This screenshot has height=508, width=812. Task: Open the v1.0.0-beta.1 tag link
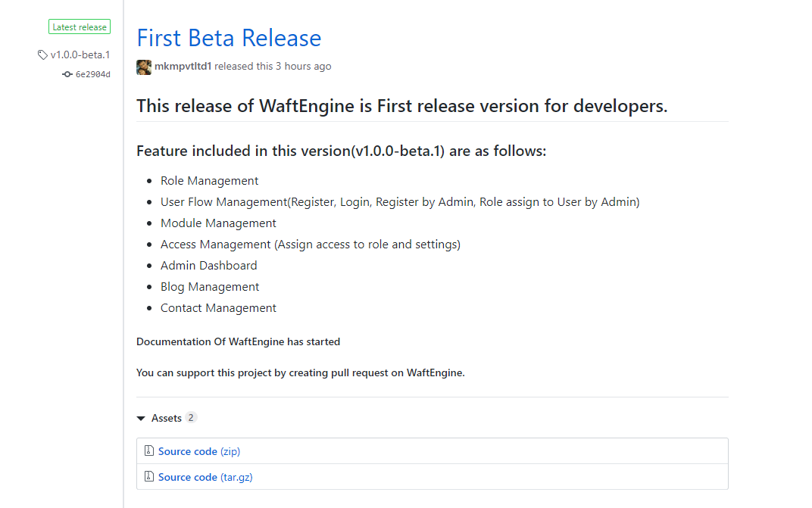(x=80, y=55)
